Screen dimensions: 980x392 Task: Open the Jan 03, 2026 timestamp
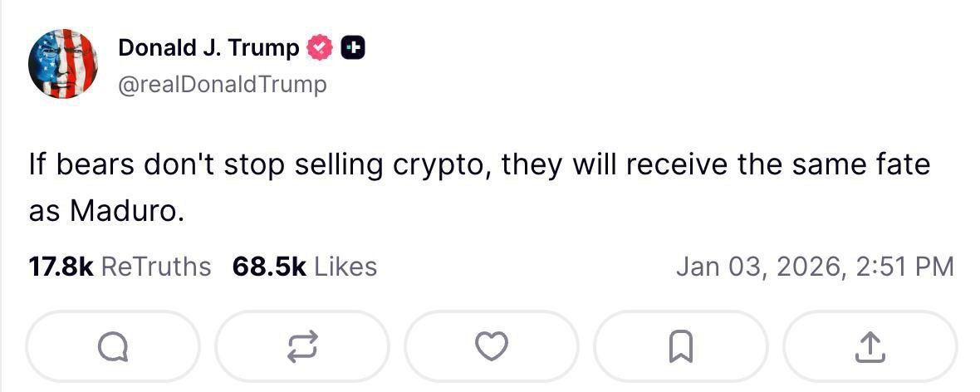(814, 267)
